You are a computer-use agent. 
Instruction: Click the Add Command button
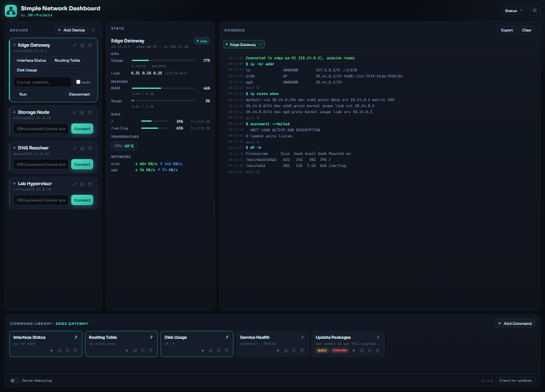pyautogui.click(x=514, y=323)
